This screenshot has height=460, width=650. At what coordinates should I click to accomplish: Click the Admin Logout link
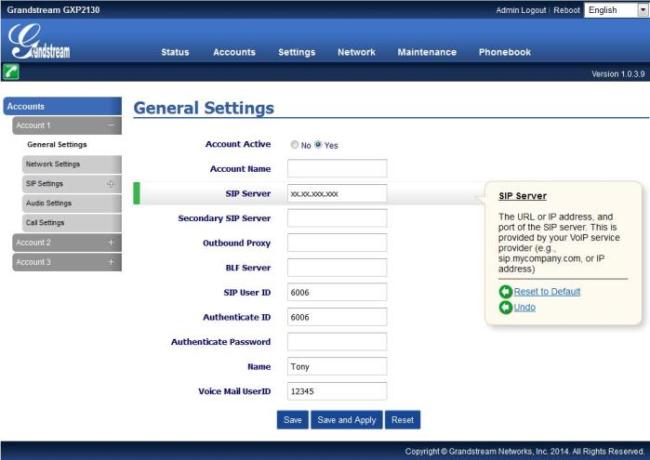point(521,10)
